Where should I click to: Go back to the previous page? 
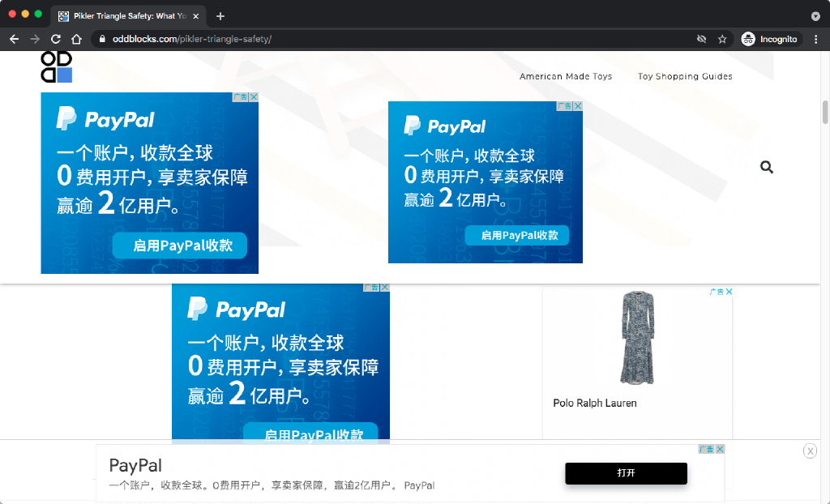(x=15, y=39)
